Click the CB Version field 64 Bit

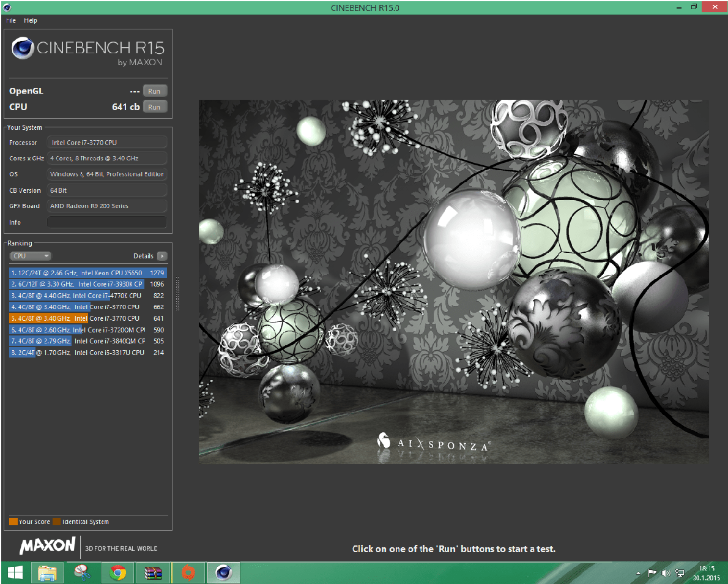(107, 190)
